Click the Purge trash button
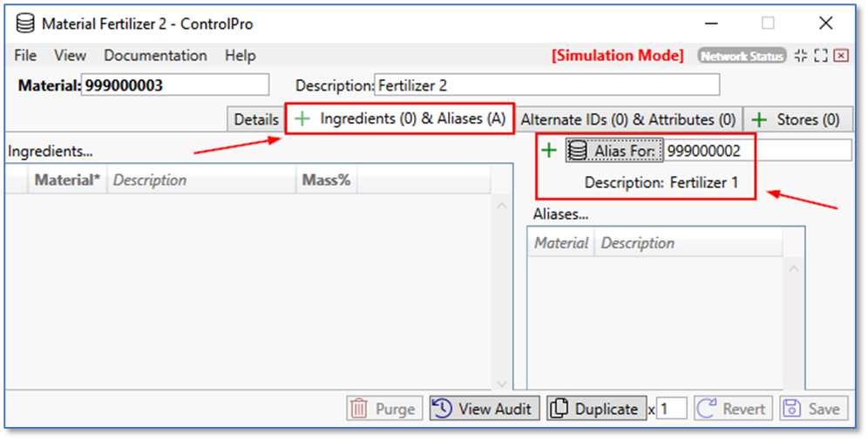This screenshot has width=868, height=440. click(x=384, y=409)
